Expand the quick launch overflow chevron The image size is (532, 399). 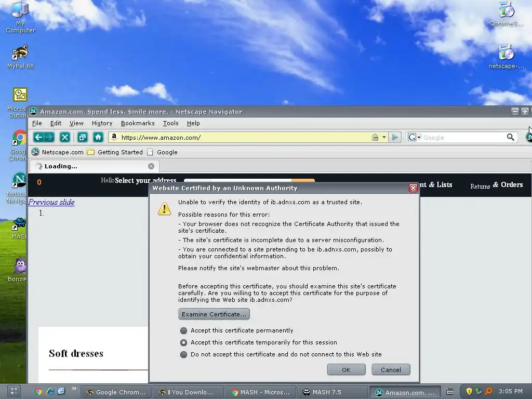(74, 389)
